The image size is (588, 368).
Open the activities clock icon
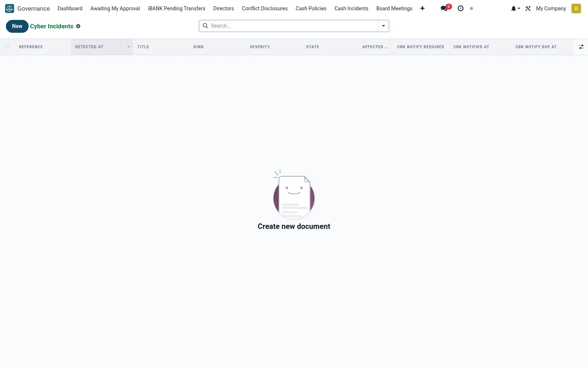pos(460,8)
